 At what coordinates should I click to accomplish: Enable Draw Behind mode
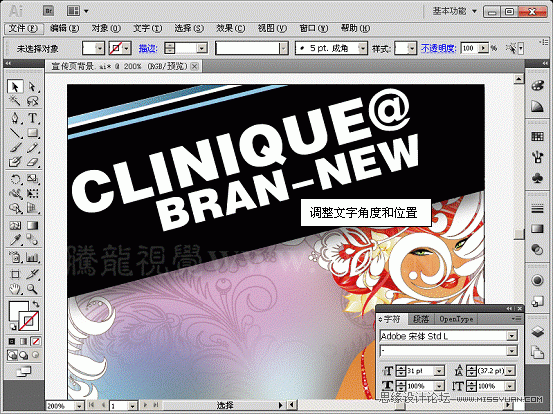click(x=24, y=355)
